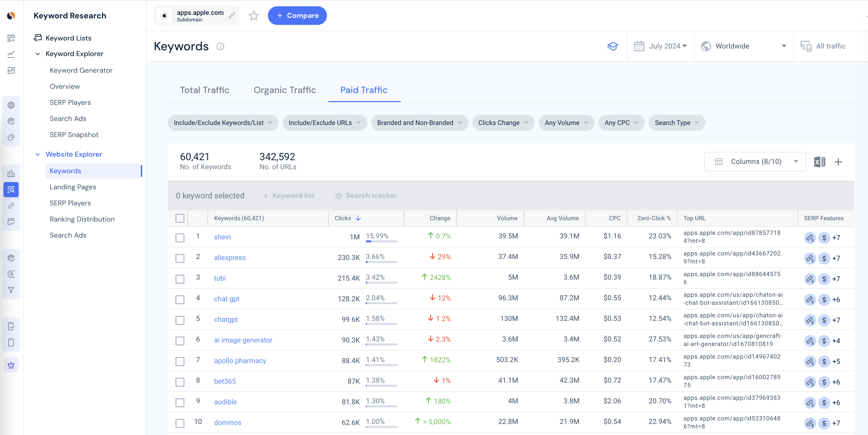Image resolution: width=868 pixels, height=435 pixels.
Task: Open the bar chart icon in left rail
Action: 11,174
